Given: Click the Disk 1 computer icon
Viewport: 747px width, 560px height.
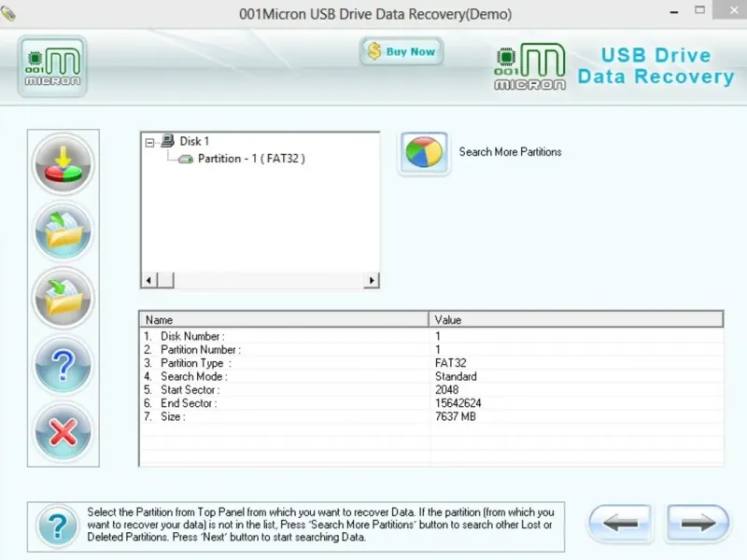Looking at the screenshot, I should click(168, 141).
